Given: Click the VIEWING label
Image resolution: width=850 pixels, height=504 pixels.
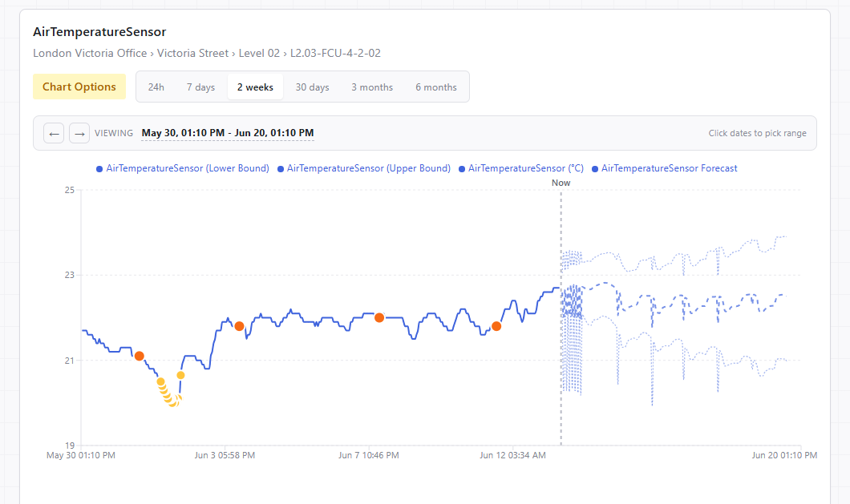Looking at the screenshot, I should click(x=114, y=133).
